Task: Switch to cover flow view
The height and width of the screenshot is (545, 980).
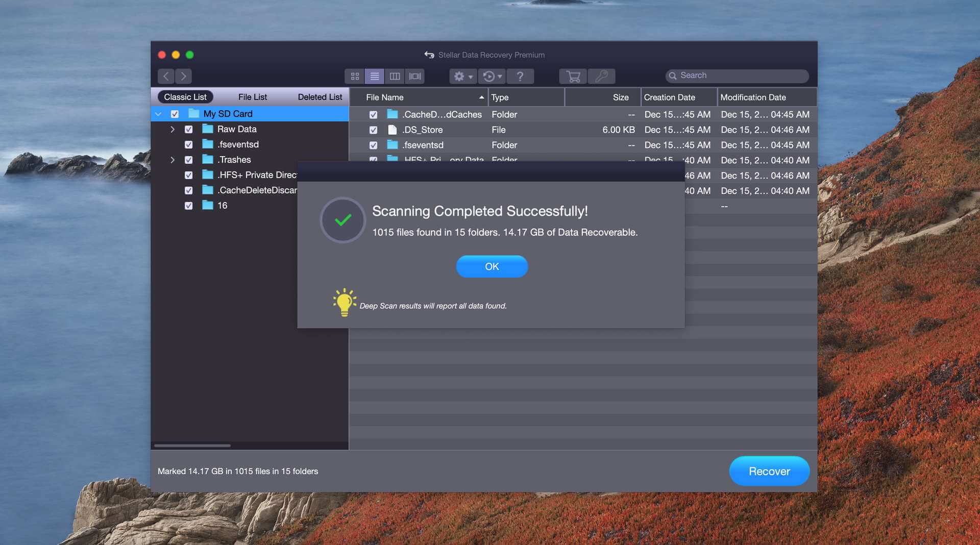Action: coord(415,76)
